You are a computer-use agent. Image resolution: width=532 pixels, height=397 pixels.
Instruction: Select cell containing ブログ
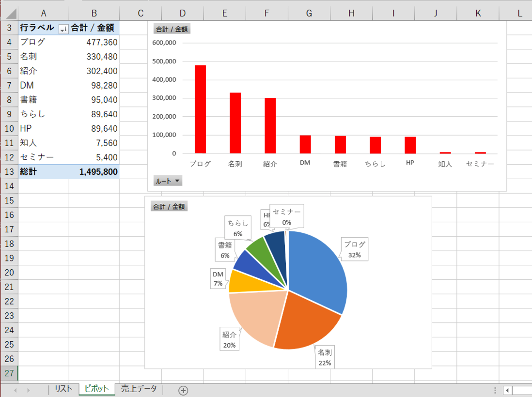(44, 42)
